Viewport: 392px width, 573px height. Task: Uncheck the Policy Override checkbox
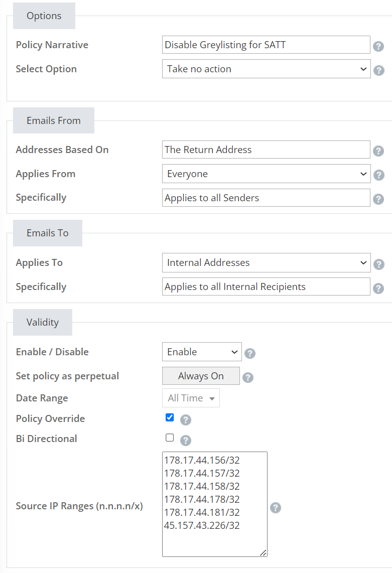click(x=170, y=417)
